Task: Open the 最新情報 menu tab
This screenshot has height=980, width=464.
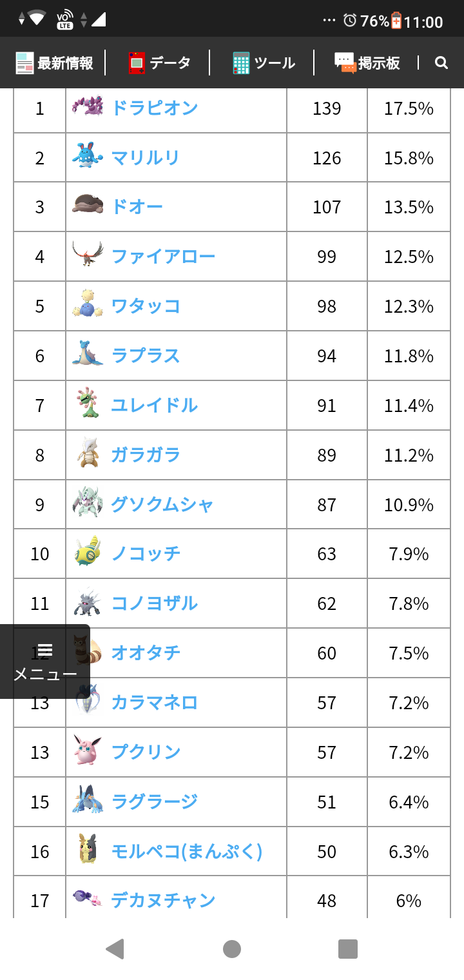Action: pos(55,63)
